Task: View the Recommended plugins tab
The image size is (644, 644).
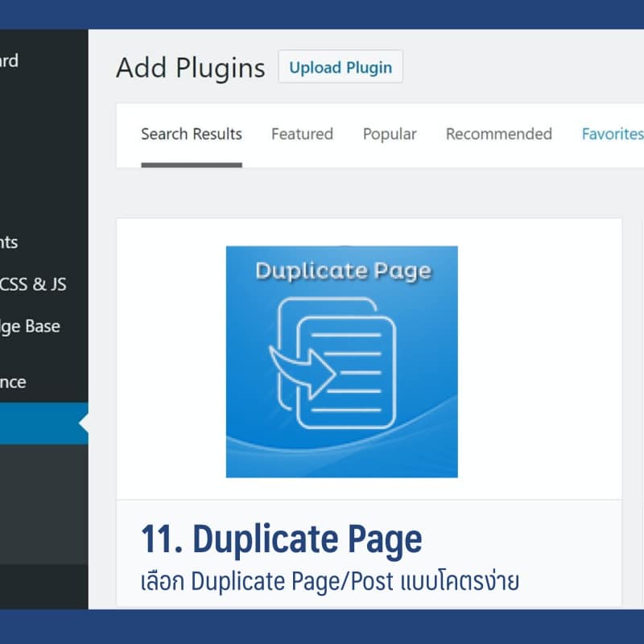Action: 498,134
